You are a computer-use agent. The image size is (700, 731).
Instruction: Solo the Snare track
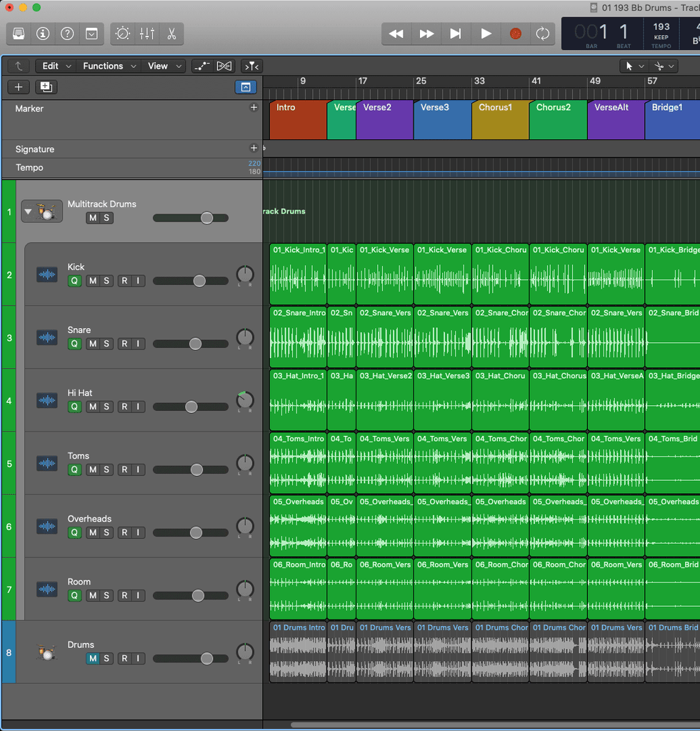(x=106, y=344)
